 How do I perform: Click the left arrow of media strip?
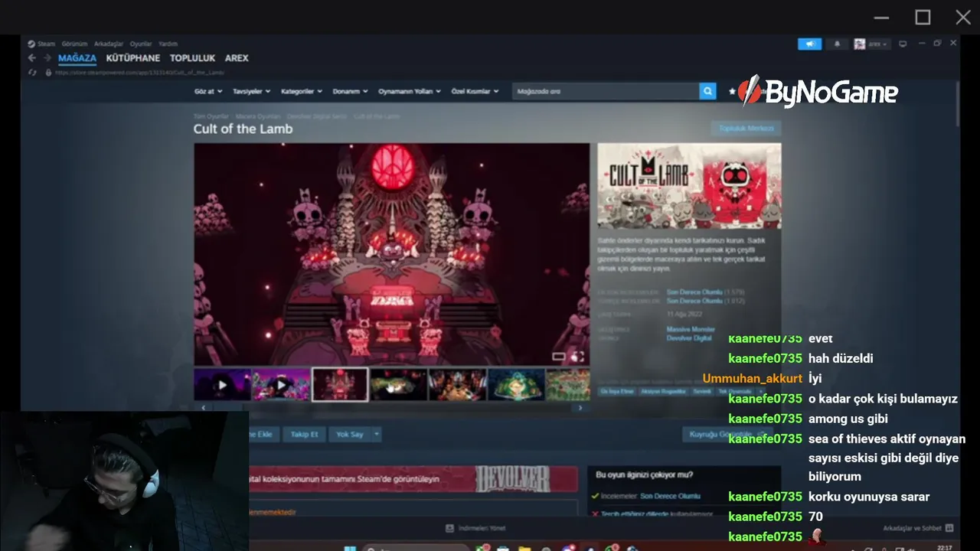(x=203, y=408)
